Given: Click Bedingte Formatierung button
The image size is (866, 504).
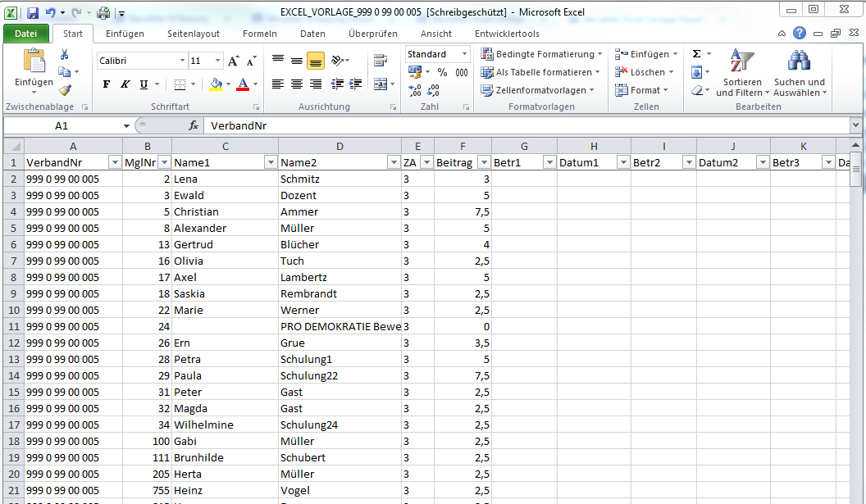Looking at the screenshot, I should click(541, 54).
